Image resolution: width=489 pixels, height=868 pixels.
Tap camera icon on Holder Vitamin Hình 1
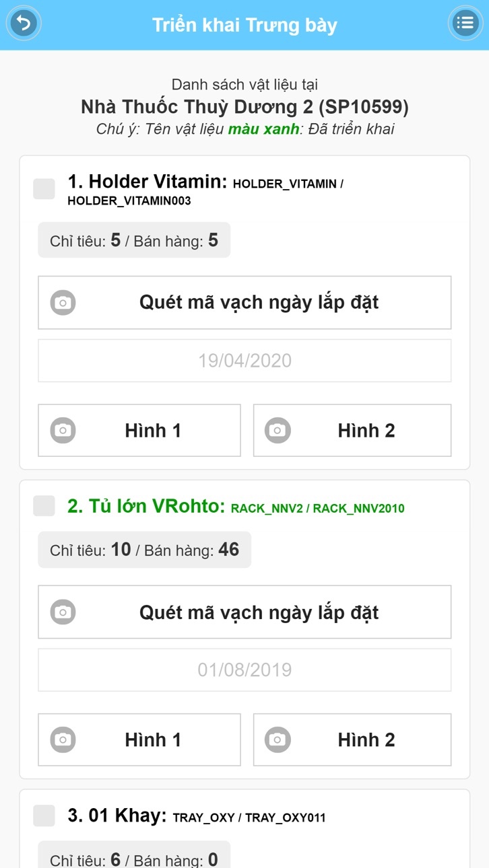(x=63, y=430)
